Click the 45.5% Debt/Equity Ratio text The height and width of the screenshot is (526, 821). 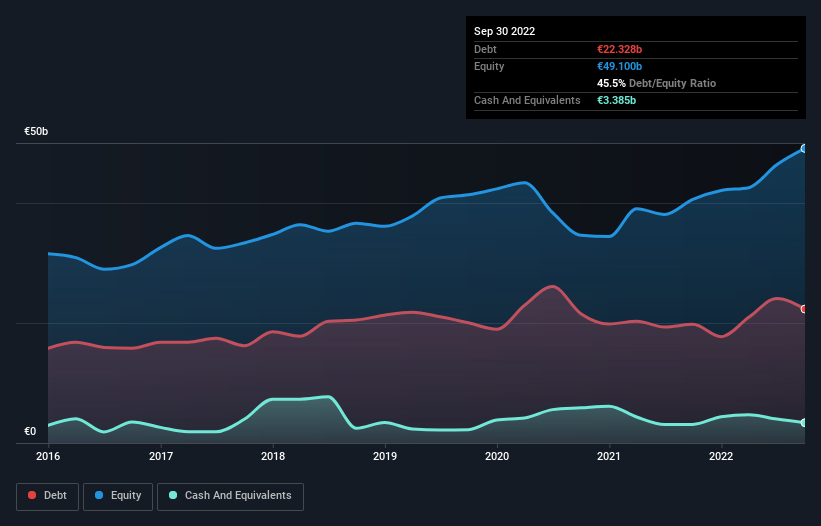[x=656, y=83]
